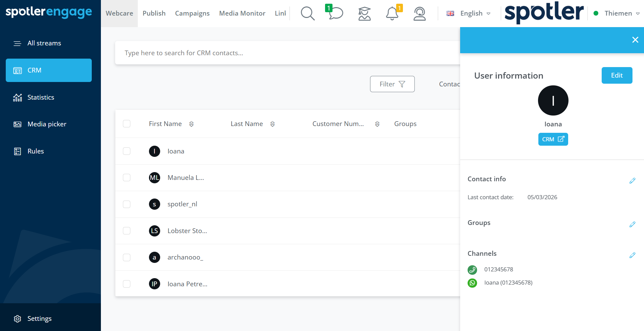Open the academy graduation cap icon
644x331 pixels.
click(364, 14)
